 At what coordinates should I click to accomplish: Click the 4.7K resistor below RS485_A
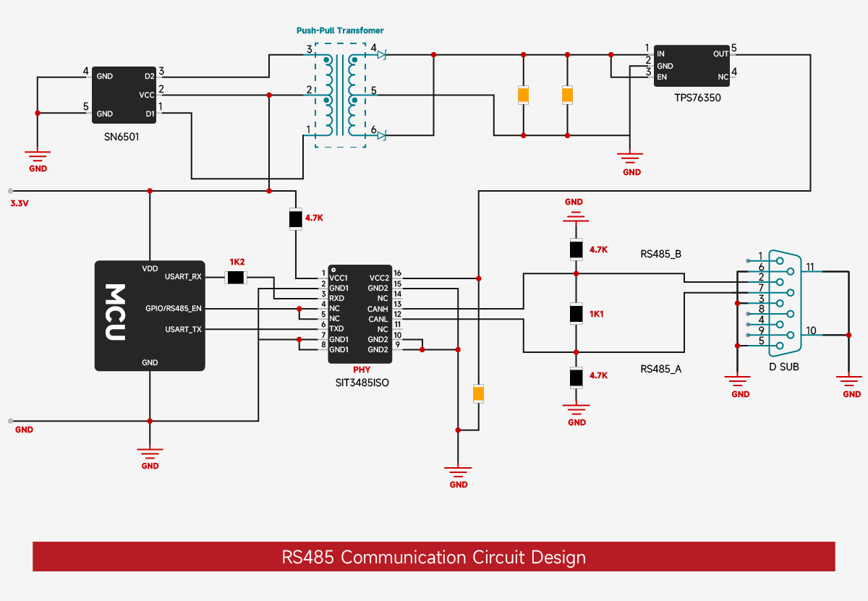click(x=576, y=378)
